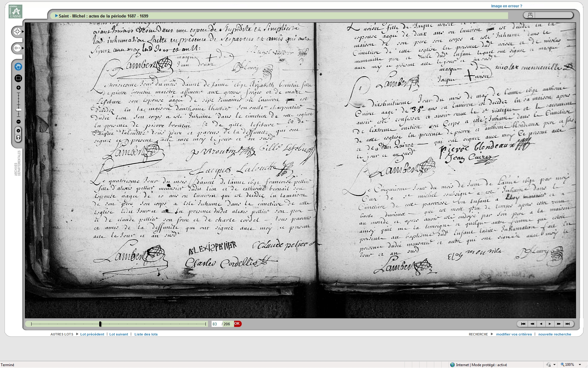Screen dimensions: 588x368
Task: Click the zoom out minus button
Action: (18, 122)
